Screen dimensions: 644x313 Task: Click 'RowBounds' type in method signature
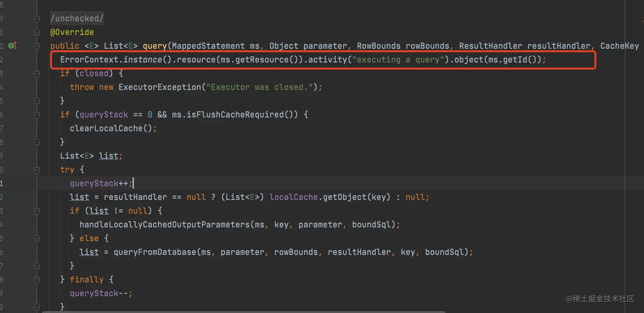[x=379, y=46]
